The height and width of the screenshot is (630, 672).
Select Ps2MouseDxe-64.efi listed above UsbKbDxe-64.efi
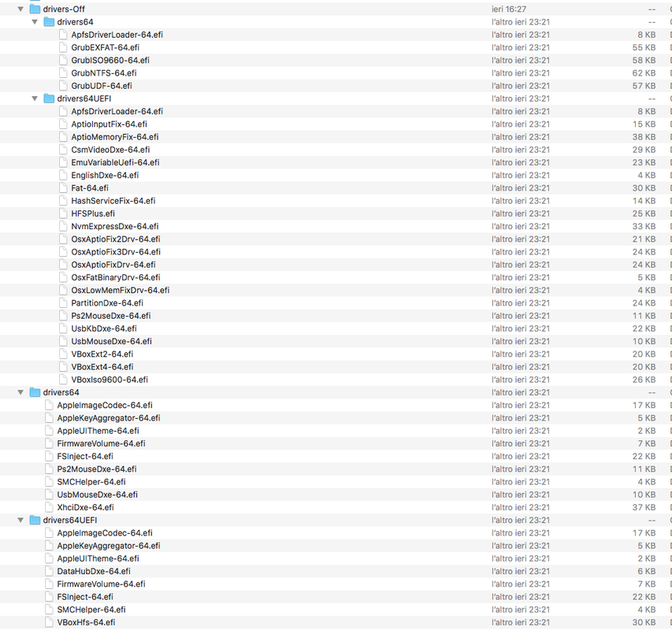pyautogui.click(x=111, y=316)
